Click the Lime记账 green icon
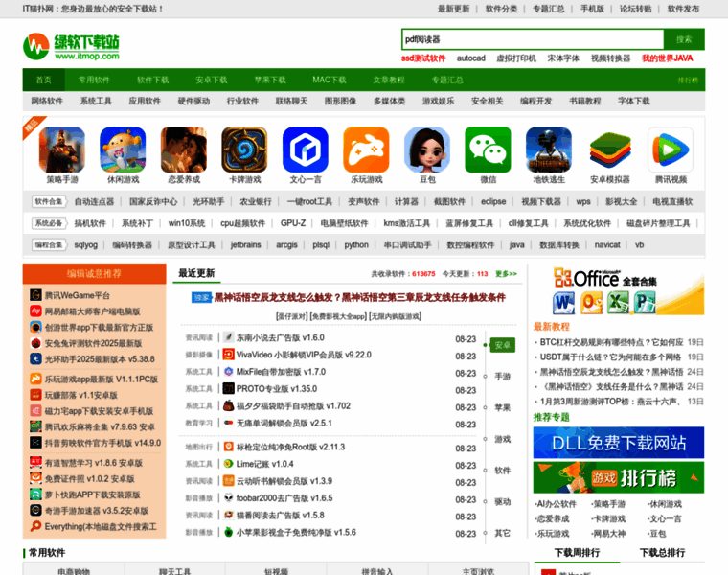Screen dimensions: 728x575 [x=228, y=464]
